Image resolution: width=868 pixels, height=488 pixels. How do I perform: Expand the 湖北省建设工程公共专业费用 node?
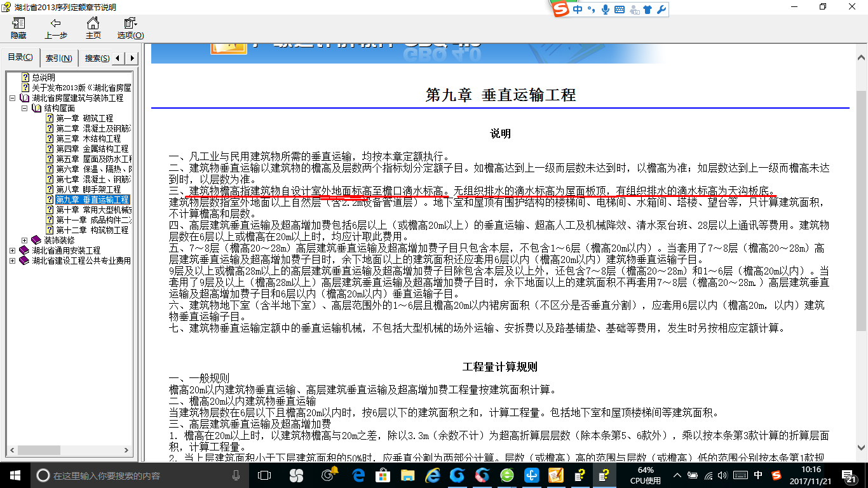13,261
